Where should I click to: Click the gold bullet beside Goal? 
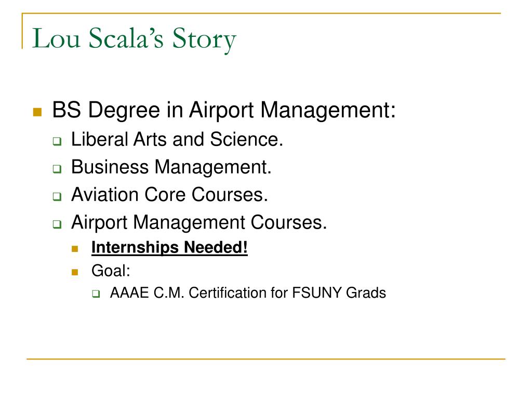pyautogui.click(x=75, y=272)
